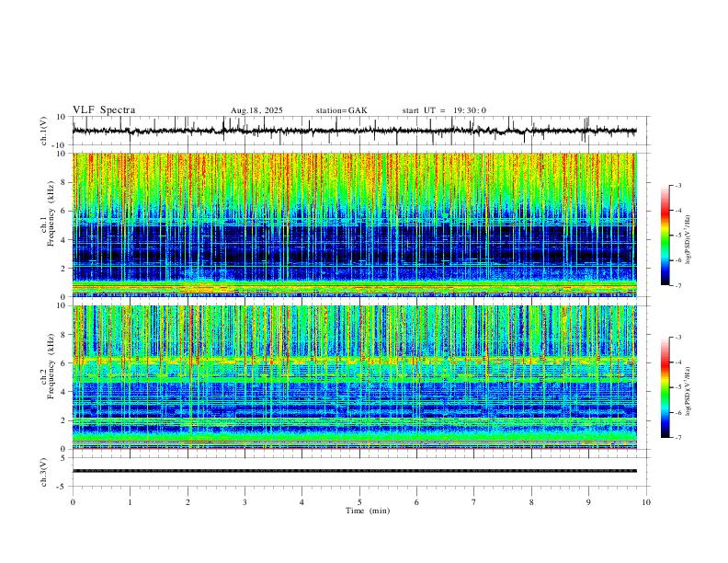Click time axis tick label '5'

[359, 502]
